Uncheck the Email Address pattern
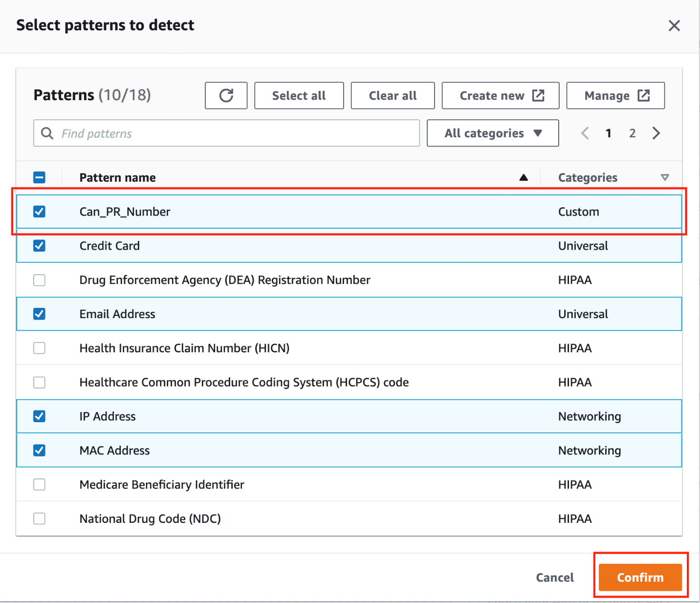 point(39,314)
